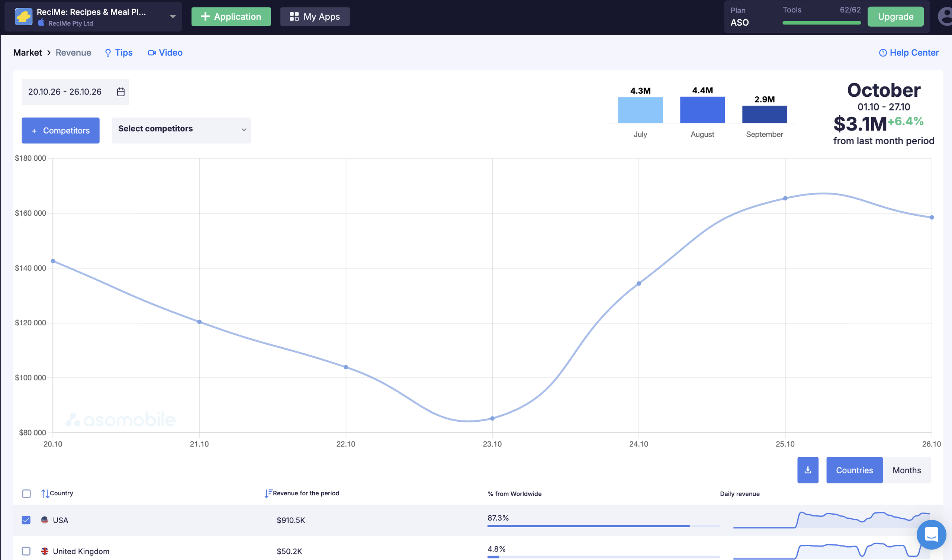Click the $910.5K USA revenue value
This screenshot has width=952, height=560.
(x=291, y=520)
